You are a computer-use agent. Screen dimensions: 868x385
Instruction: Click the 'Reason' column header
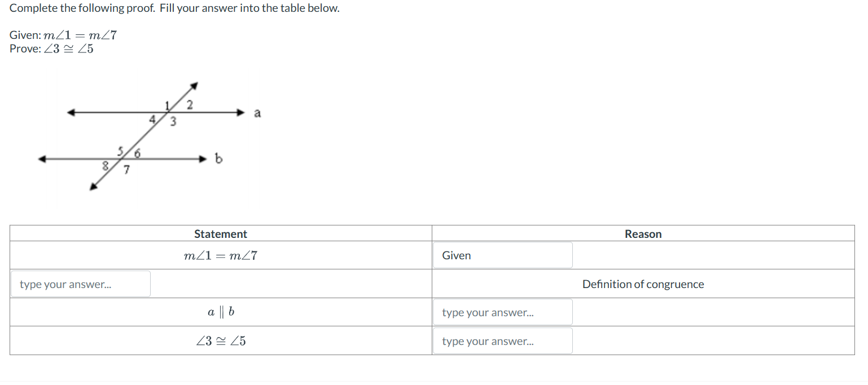pyautogui.click(x=643, y=233)
